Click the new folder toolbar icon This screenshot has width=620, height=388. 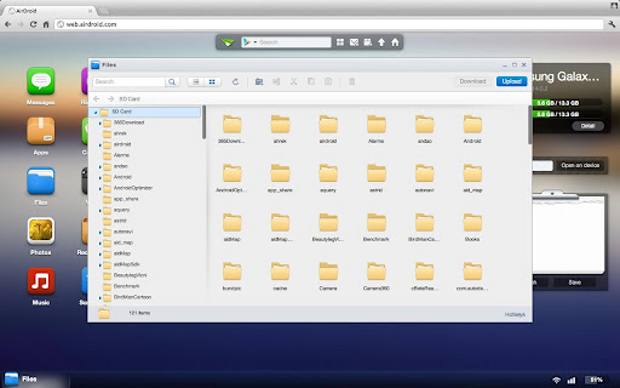tap(259, 82)
